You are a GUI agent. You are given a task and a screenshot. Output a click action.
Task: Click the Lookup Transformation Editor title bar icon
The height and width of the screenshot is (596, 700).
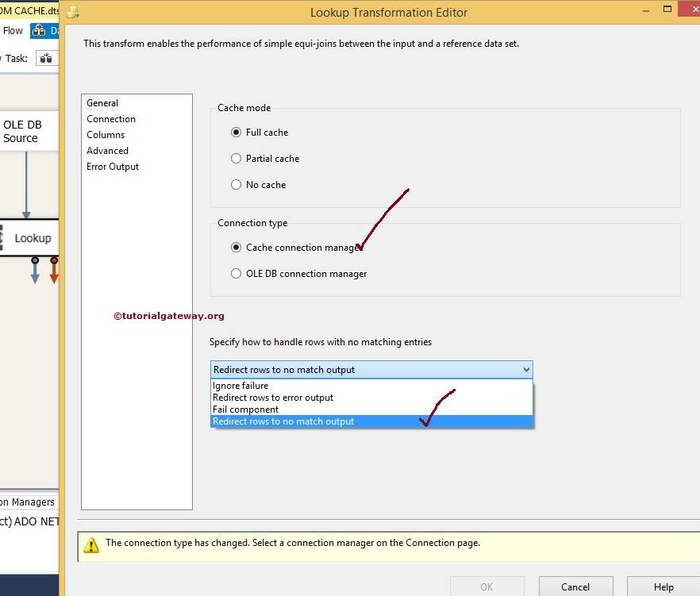point(73,13)
